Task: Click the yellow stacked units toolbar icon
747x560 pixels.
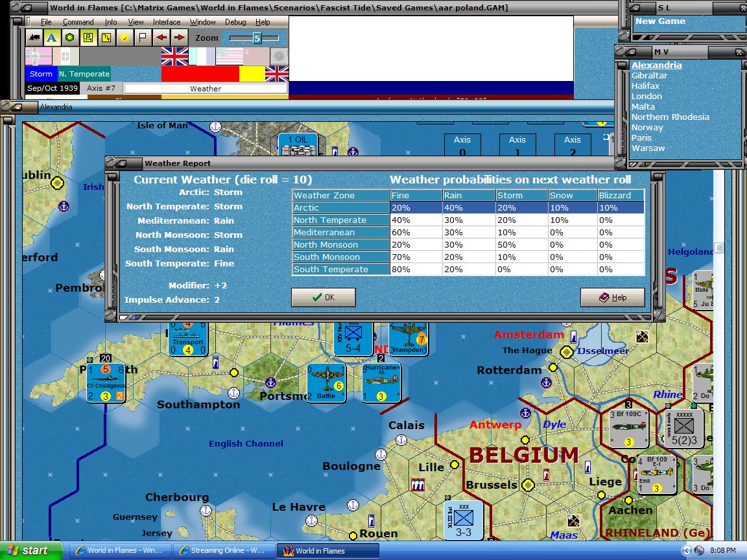Action: click(x=106, y=38)
